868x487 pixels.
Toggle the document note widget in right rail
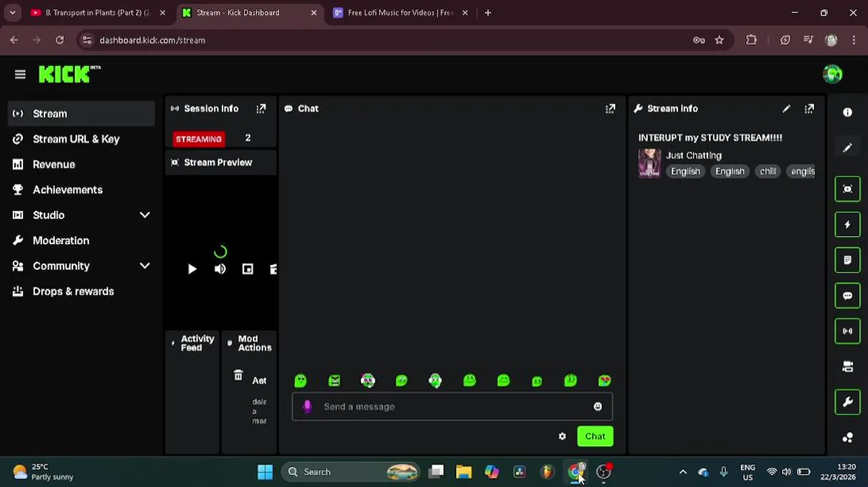[x=848, y=260]
